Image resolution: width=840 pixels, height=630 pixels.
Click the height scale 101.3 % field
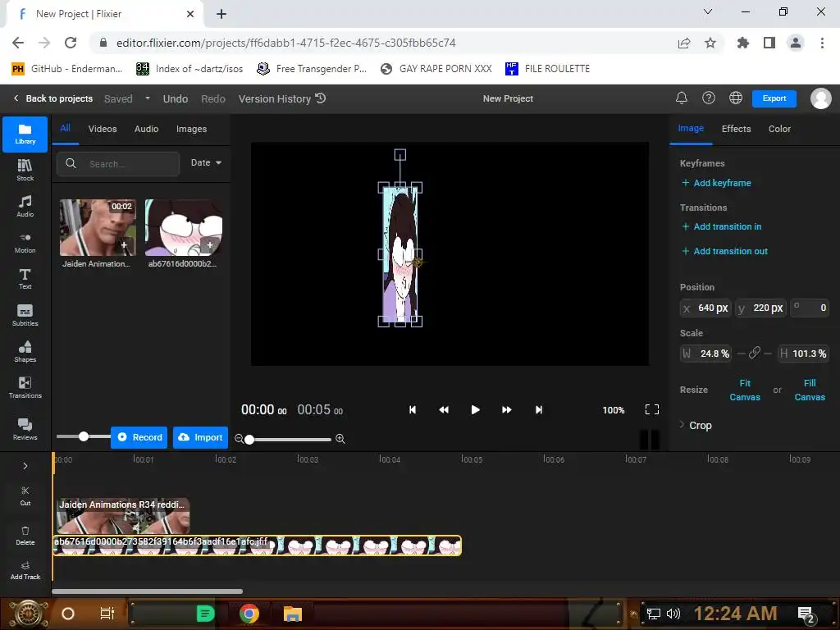tap(804, 354)
